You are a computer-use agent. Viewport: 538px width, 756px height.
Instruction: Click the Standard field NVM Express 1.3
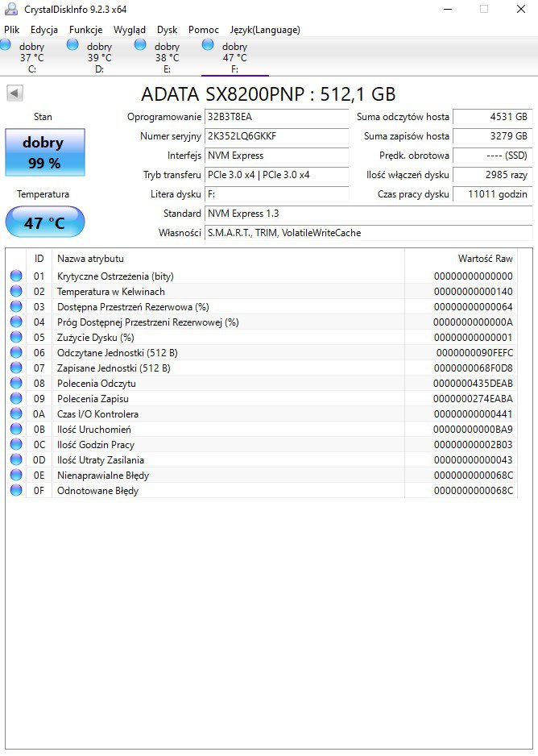click(368, 213)
